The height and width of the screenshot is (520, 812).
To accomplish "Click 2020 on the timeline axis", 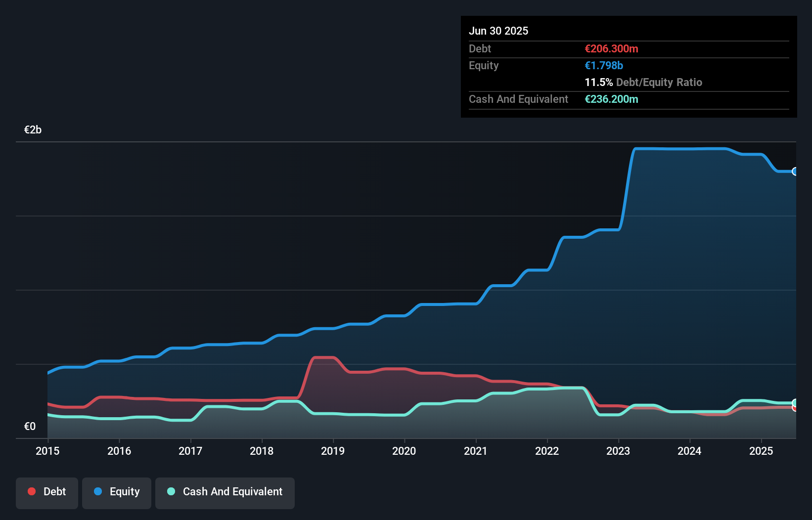I will pyautogui.click(x=404, y=451).
